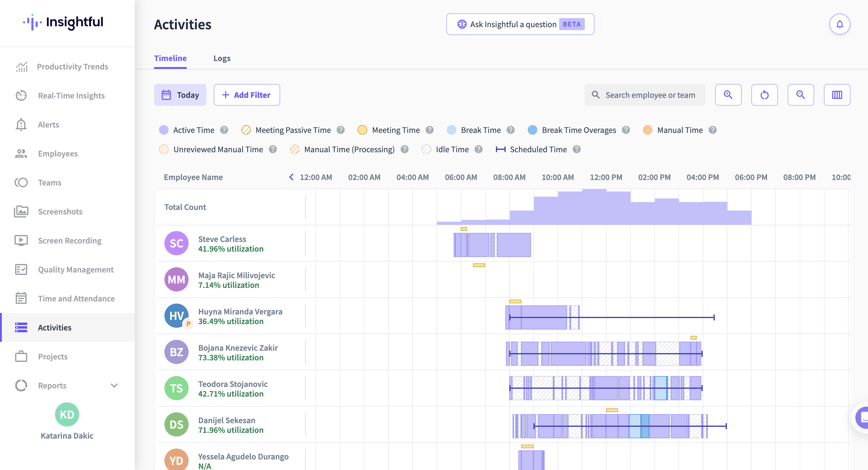The width and height of the screenshot is (868, 470).
Task: Show help for Break Time
Action: 510,130
